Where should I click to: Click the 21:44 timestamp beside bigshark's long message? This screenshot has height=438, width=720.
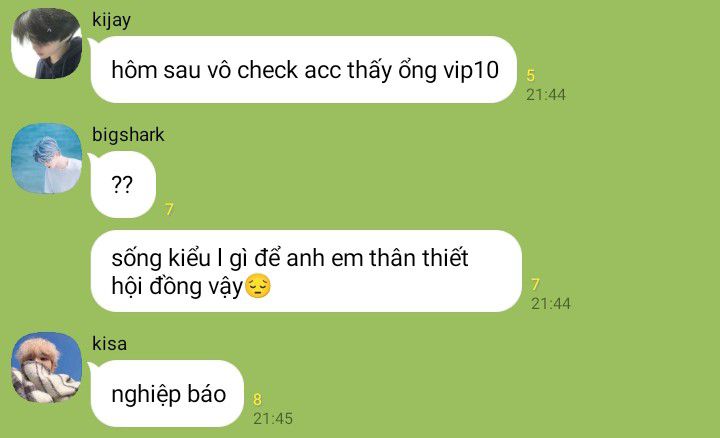[551, 303]
